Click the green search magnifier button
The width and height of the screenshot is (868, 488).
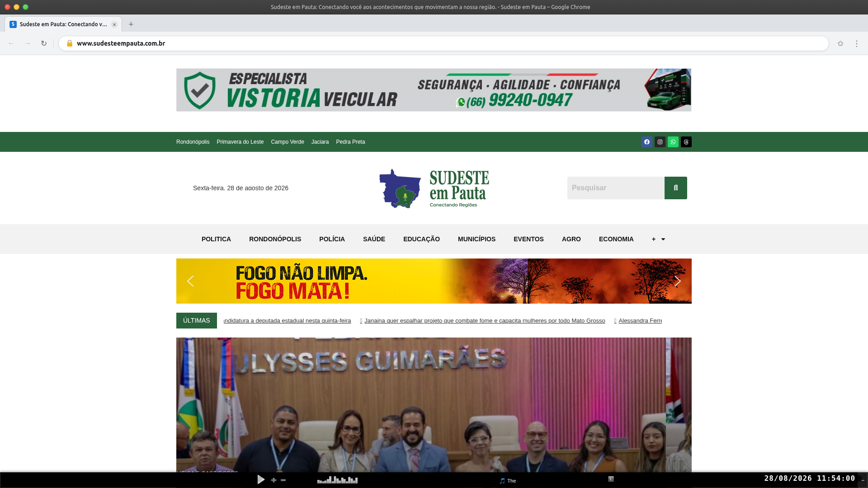676,188
